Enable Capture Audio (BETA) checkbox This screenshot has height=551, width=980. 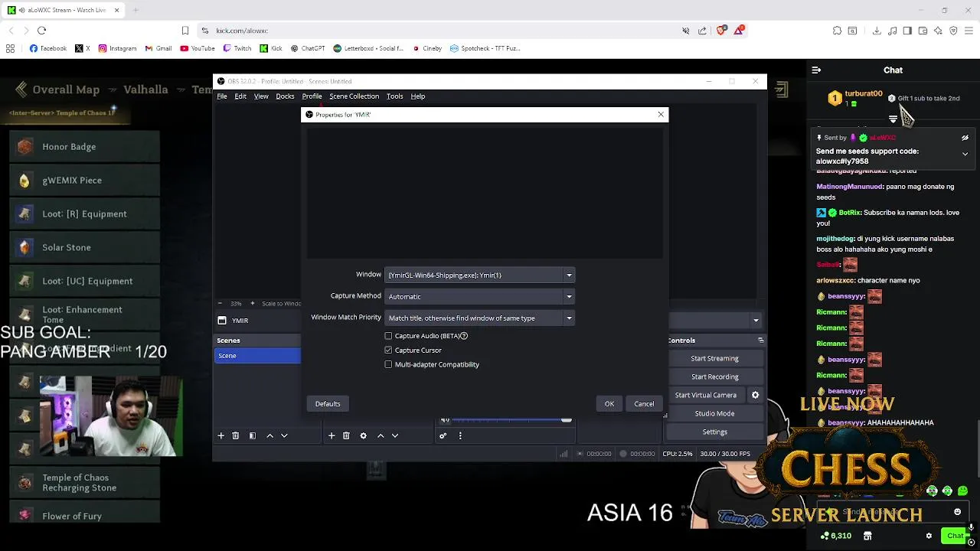click(388, 336)
